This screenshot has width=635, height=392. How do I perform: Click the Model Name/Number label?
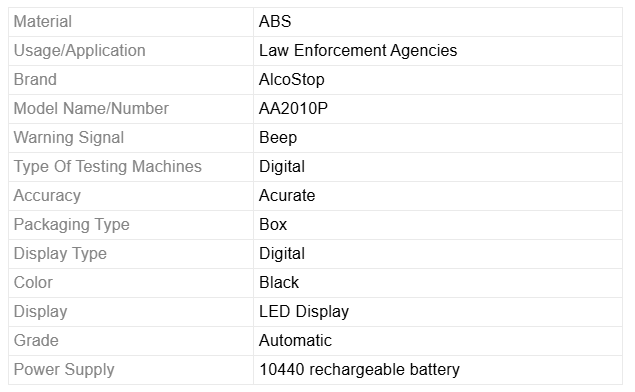click(x=91, y=109)
